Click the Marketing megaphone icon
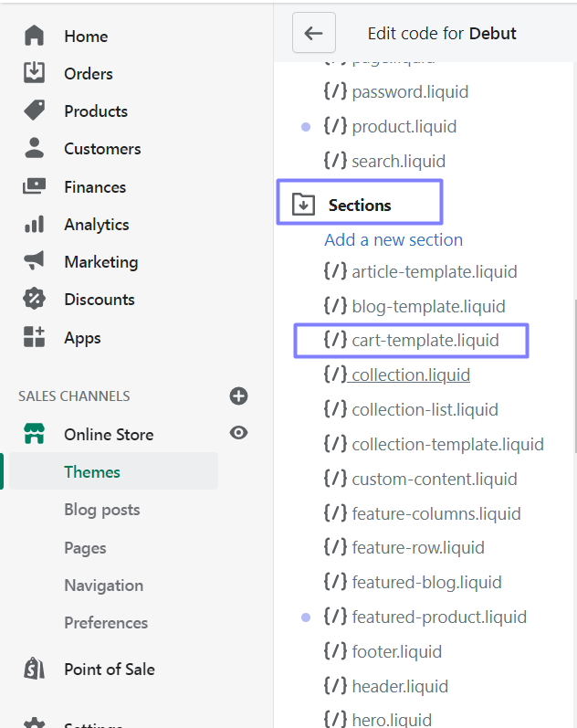This screenshot has height=728, width=577. coord(34,261)
